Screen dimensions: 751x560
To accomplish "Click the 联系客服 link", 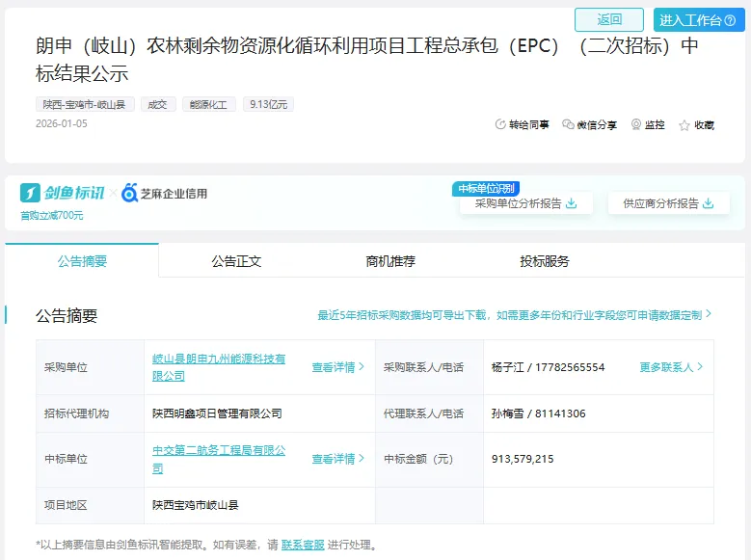I will 303,546.
